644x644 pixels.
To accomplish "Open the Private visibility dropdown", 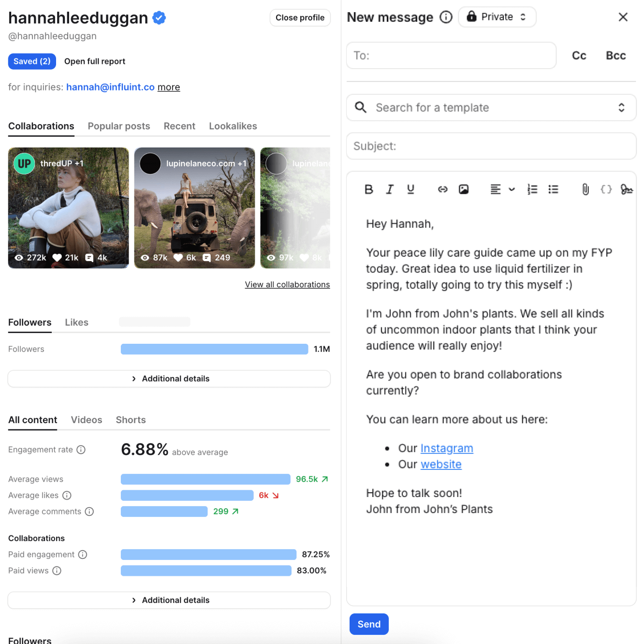I will [497, 17].
